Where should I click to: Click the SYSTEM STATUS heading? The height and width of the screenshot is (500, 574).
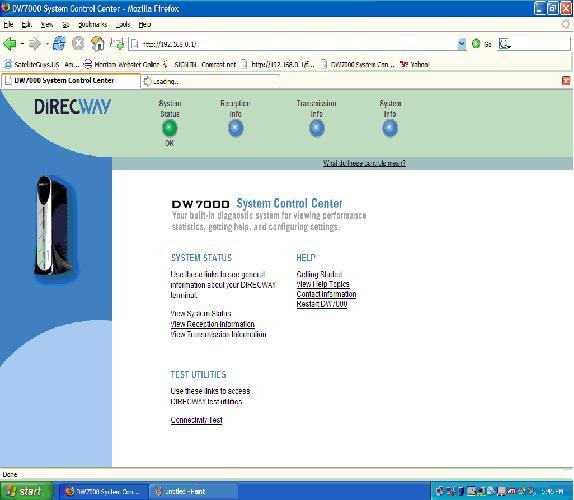tap(201, 258)
